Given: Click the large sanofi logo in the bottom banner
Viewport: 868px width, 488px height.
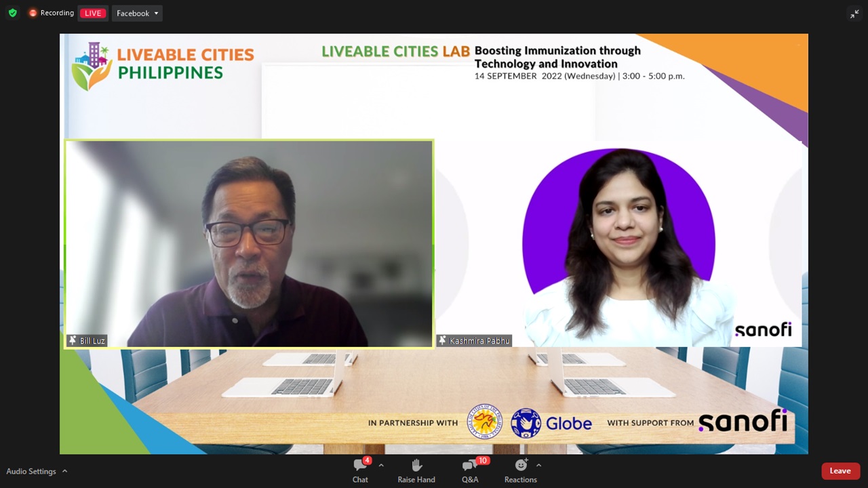Looking at the screenshot, I should (743, 422).
